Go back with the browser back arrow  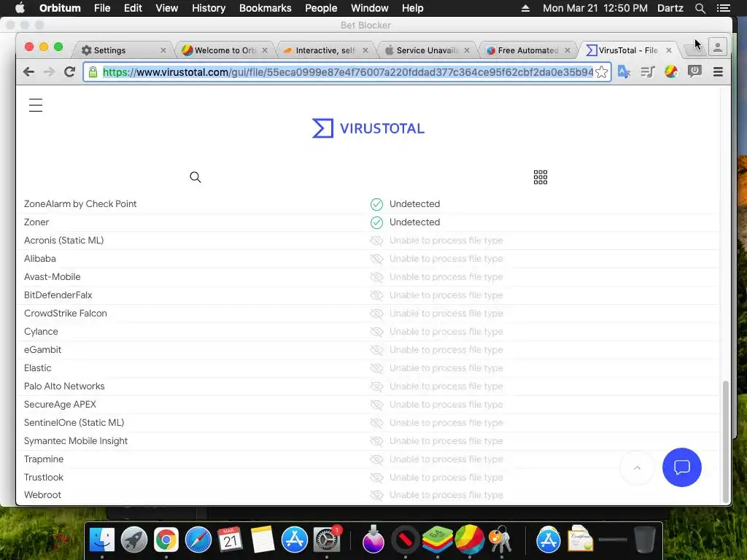pyautogui.click(x=28, y=72)
